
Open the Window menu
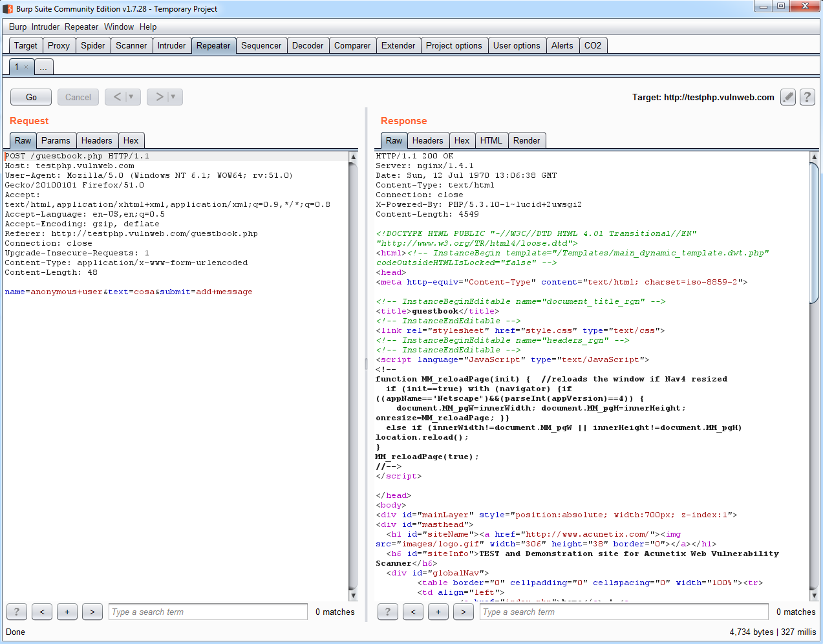click(x=119, y=27)
